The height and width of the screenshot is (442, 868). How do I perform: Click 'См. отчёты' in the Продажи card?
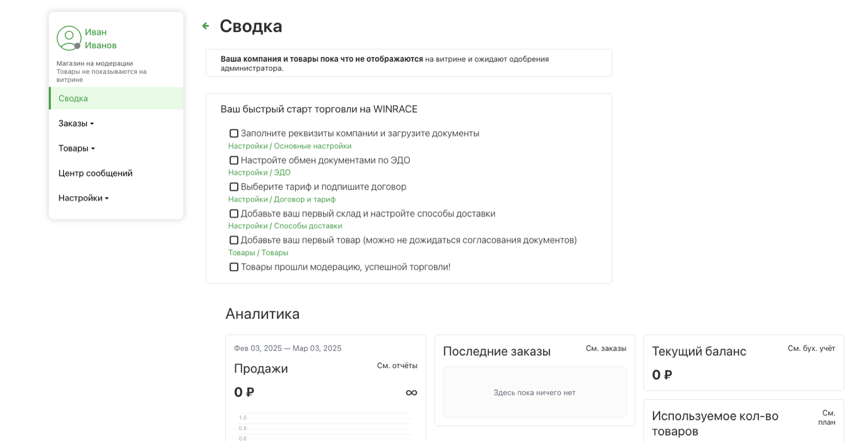tap(397, 365)
